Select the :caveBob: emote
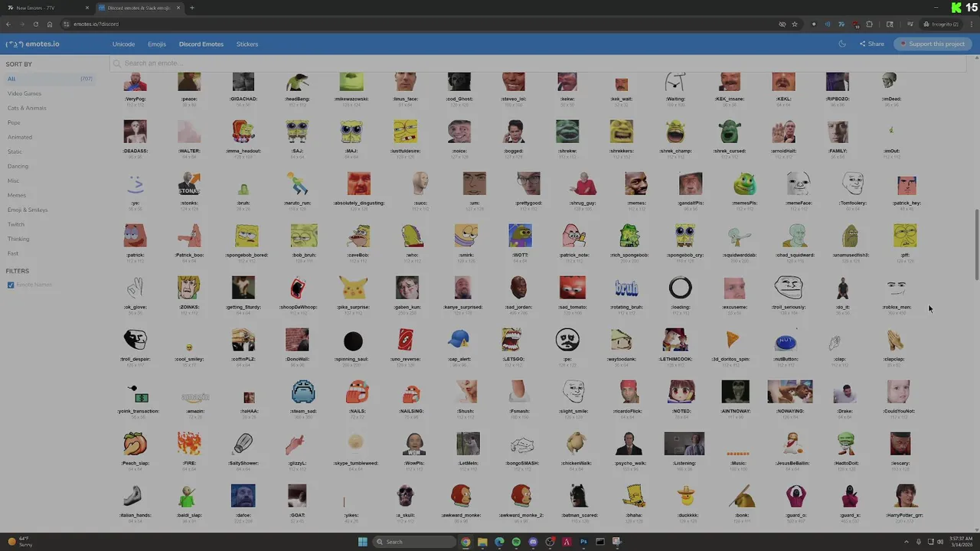Screen dimensions: 980x551 click(x=358, y=236)
